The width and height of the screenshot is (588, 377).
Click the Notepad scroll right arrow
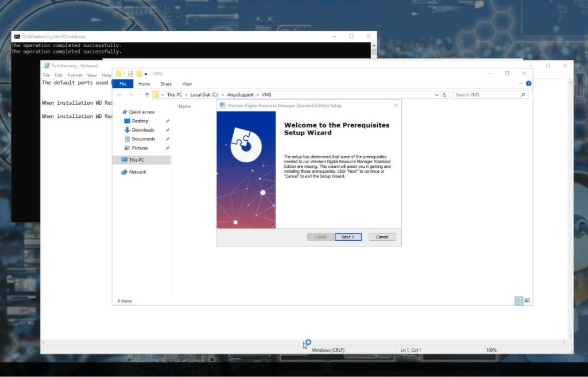pos(564,342)
